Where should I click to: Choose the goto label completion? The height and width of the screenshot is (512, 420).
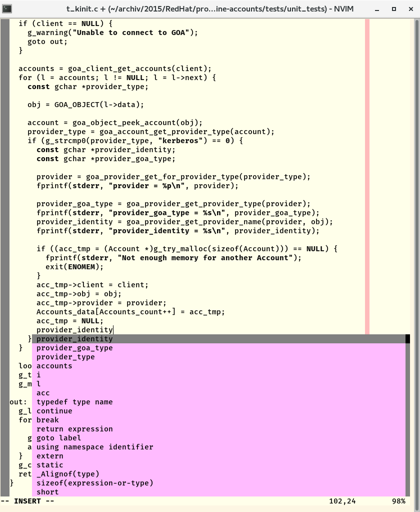click(x=57, y=438)
